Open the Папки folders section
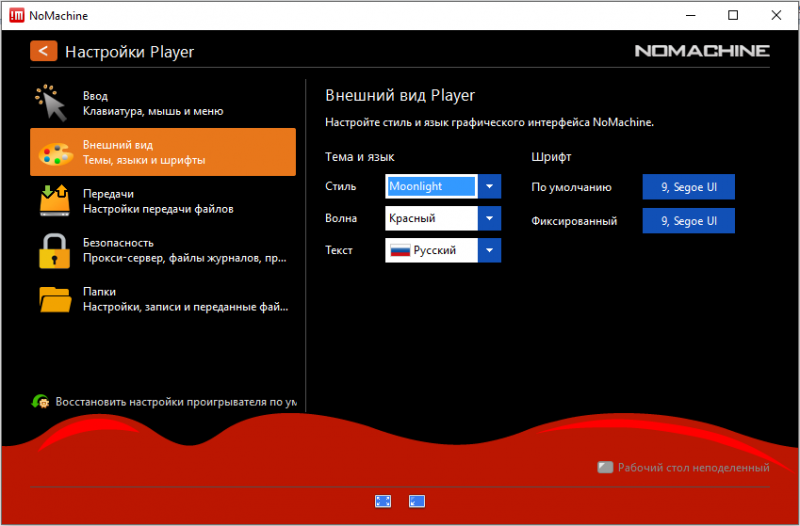800x526 pixels. click(x=163, y=299)
